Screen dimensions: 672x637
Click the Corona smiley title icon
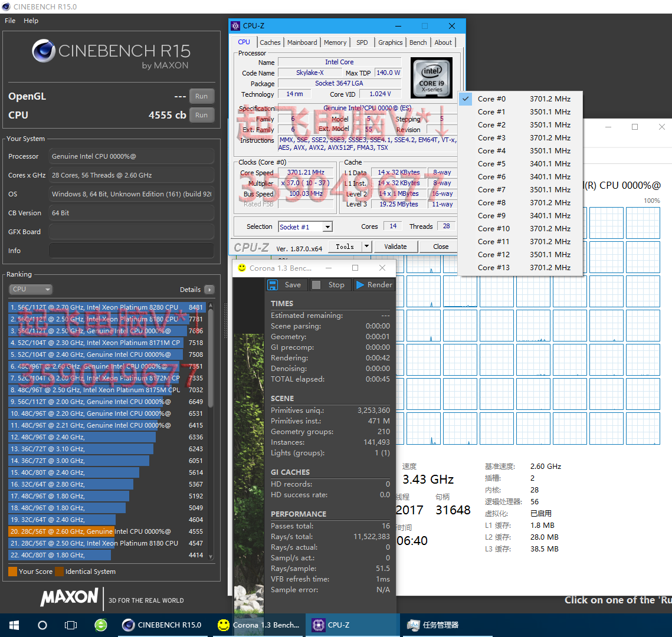(242, 268)
